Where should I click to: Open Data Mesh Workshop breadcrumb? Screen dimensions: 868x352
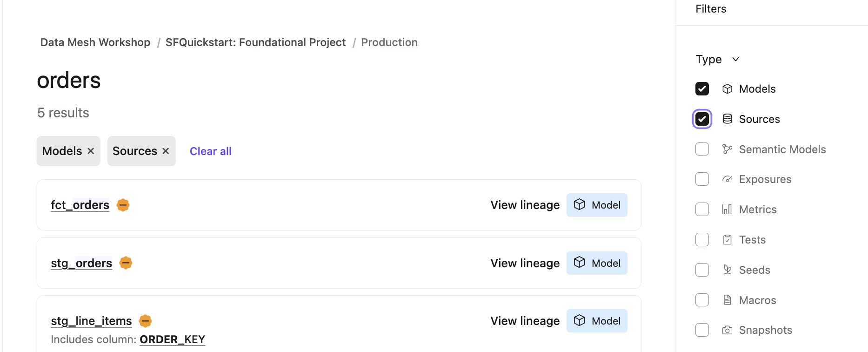click(x=95, y=42)
